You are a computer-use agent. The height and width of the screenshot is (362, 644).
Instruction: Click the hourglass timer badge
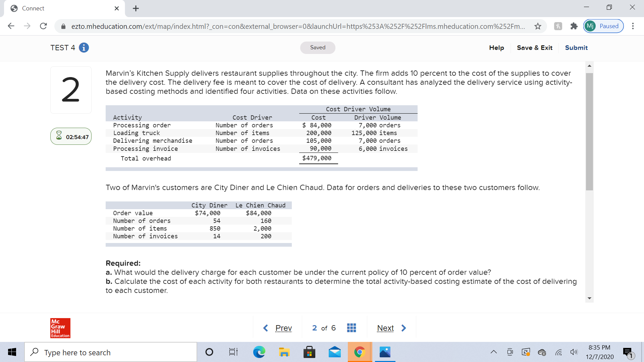point(71,136)
